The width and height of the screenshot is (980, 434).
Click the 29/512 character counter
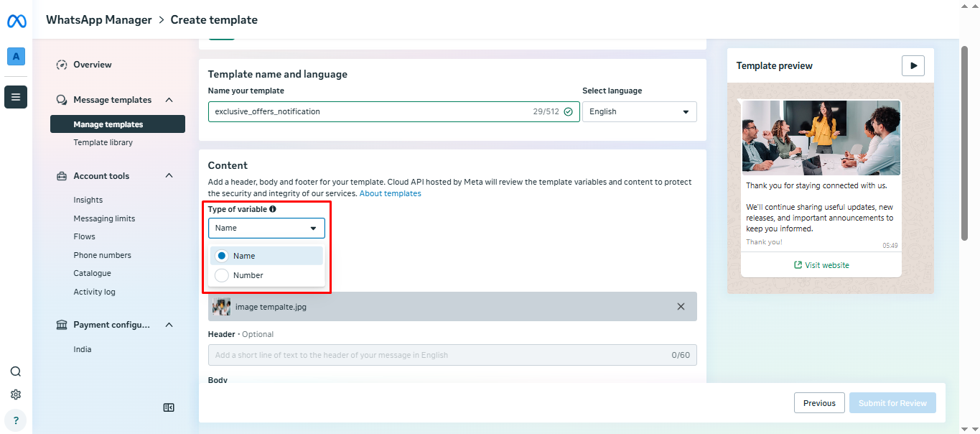(x=546, y=111)
